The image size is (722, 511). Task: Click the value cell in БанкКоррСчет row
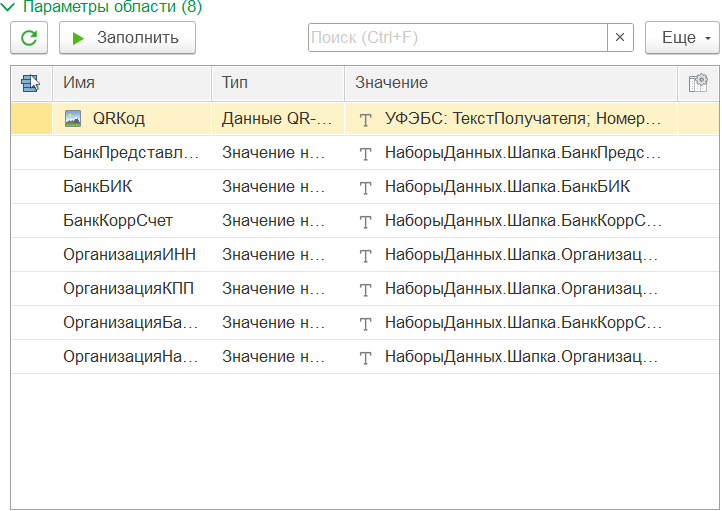511,221
